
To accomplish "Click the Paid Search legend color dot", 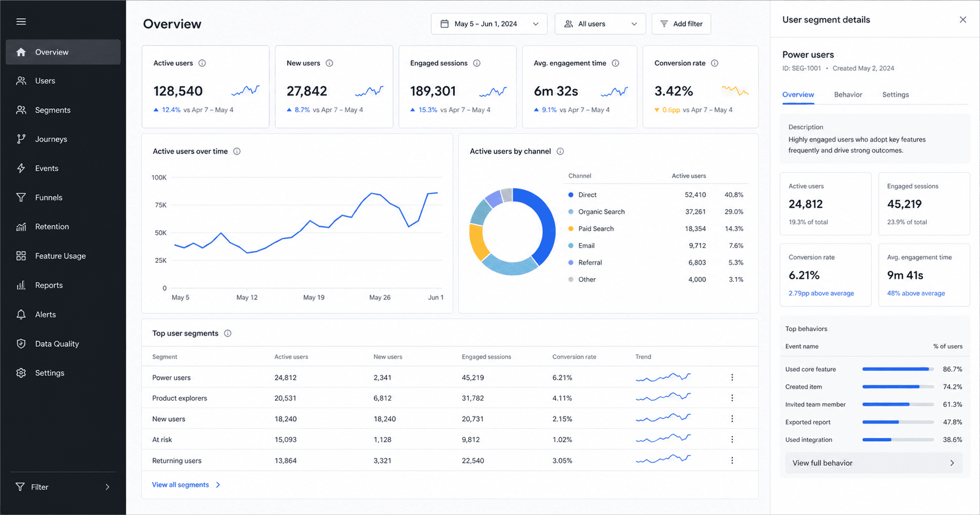I will click(571, 229).
